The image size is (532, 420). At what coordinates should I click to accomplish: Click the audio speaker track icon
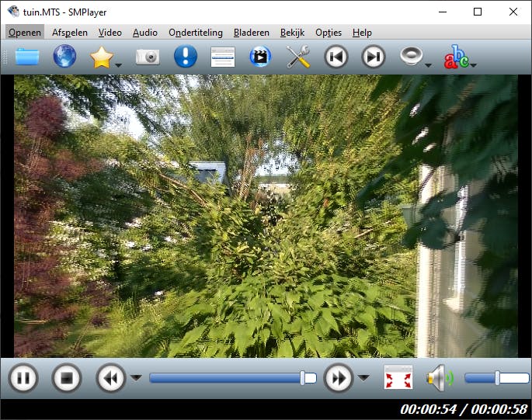point(411,56)
